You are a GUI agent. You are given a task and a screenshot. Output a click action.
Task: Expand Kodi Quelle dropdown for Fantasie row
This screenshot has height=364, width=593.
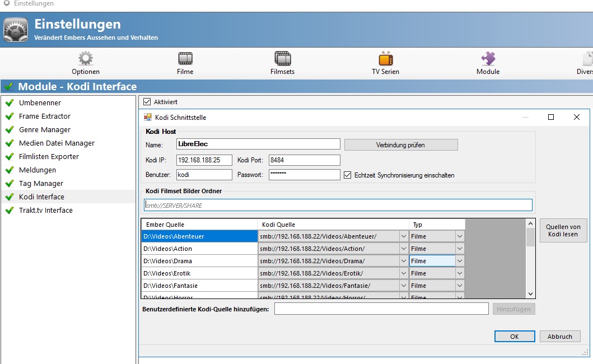pos(404,286)
